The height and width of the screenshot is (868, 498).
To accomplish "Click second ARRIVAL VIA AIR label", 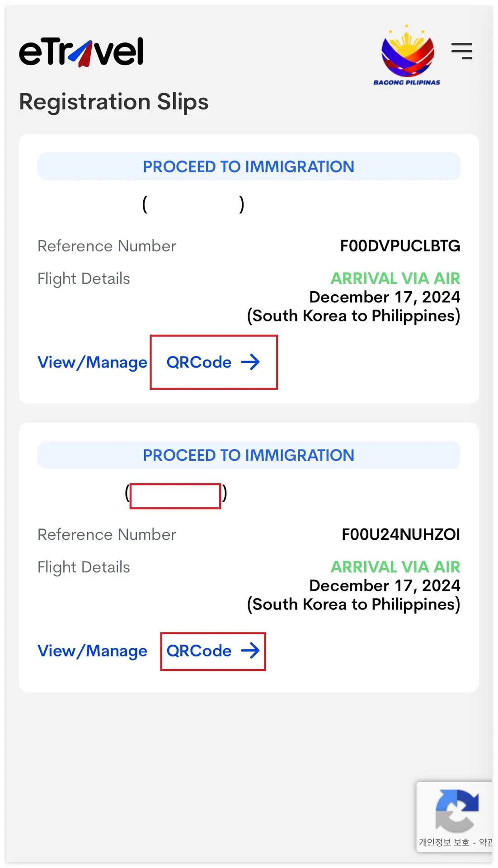I will [395, 566].
